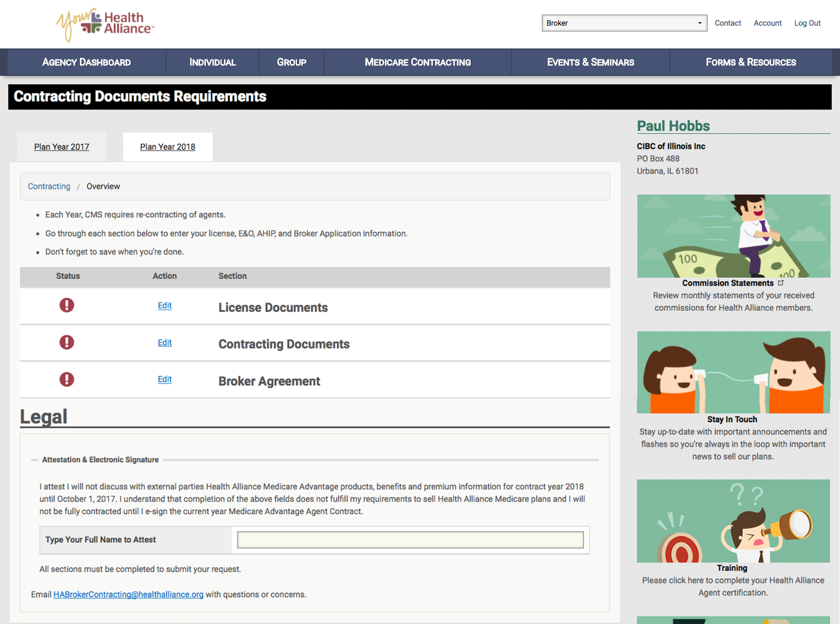Viewport: 840px width, 624px height.
Task: Open the Stay In Touch illustration
Action: 733,372
